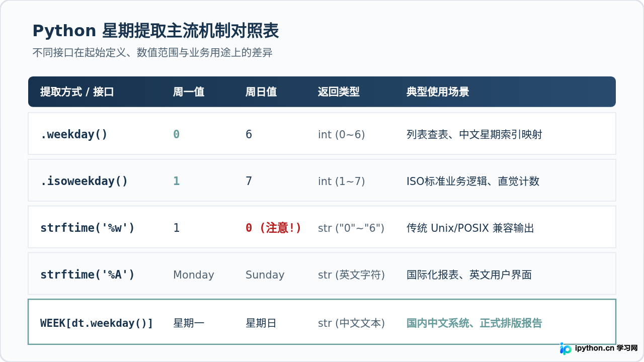Select the subtitle starting with "不同接口在起始定义"
644x362 pixels.
tap(152, 53)
